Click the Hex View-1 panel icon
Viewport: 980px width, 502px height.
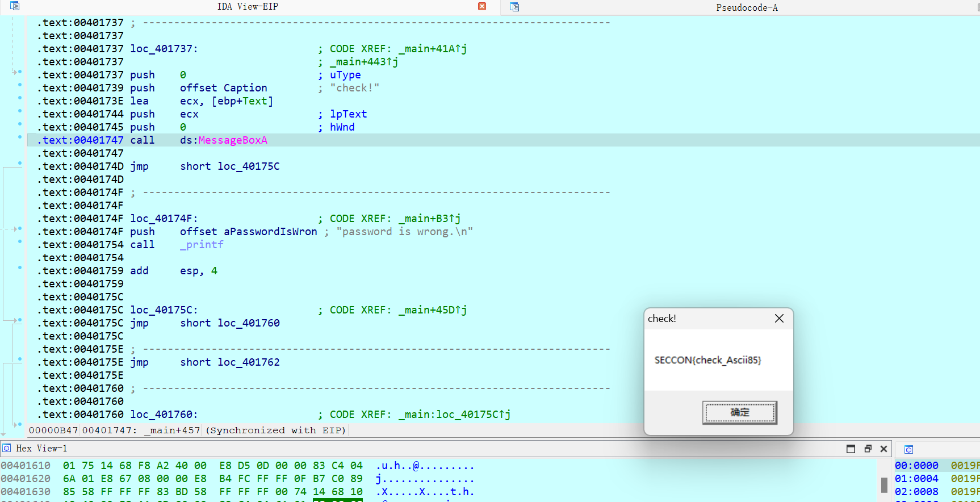[7, 448]
